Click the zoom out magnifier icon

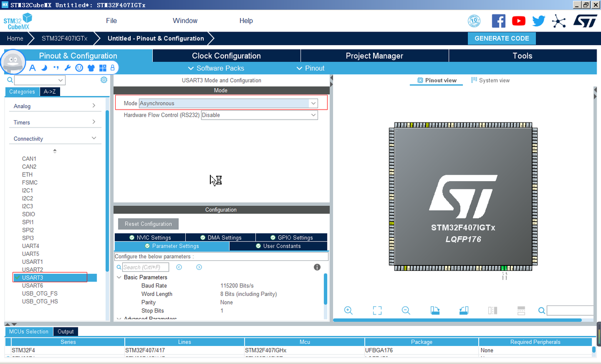[x=406, y=310]
